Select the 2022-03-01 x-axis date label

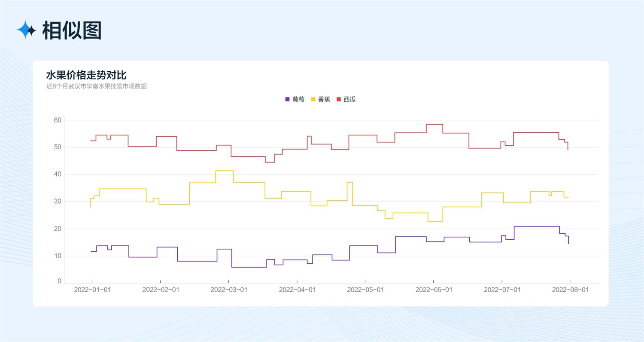pyautogui.click(x=229, y=290)
